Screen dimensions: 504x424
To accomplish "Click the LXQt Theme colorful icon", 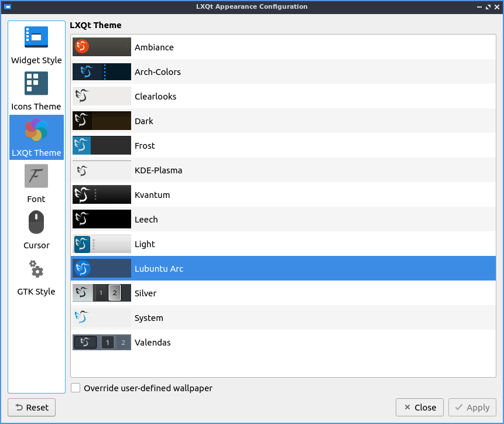I will [x=36, y=130].
